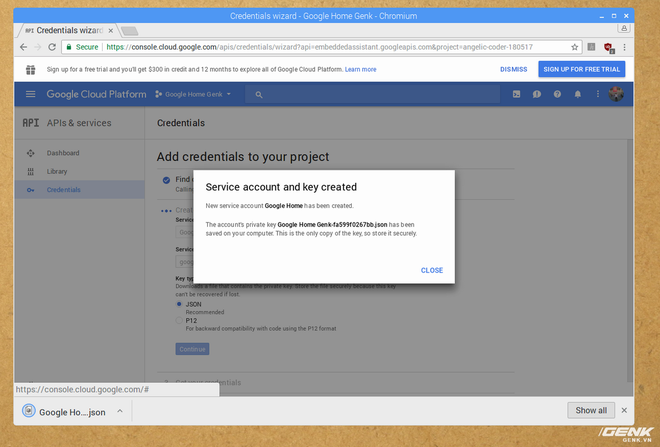Image resolution: width=660 pixels, height=447 pixels.
Task: Click the 'Service account and key created' heading
Action: coord(281,187)
